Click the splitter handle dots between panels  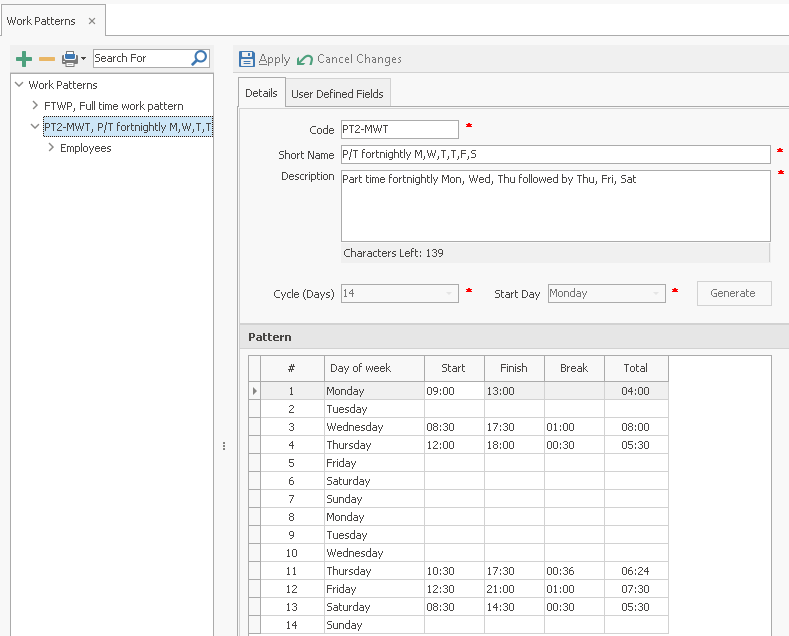pyautogui.click(x=224, y=446)
